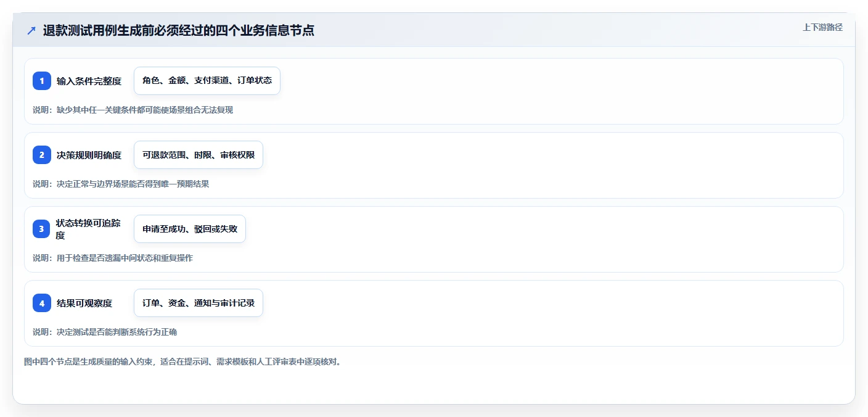Select the chip 角色、金额、支付渠道、订单状态
The width and height of the screenshot is (868, 417).
(x=207, y=81)
